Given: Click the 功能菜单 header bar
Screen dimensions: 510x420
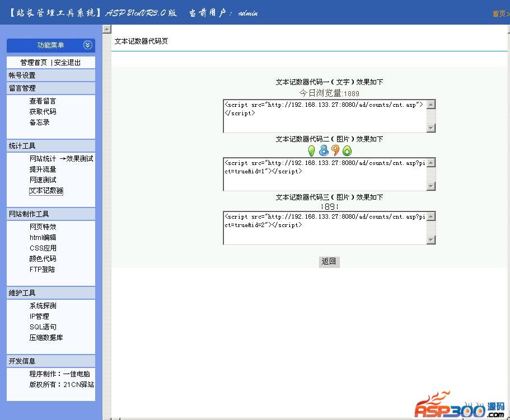Looking at the screenshot, I should pyautogui.click(x=51, y=45).
